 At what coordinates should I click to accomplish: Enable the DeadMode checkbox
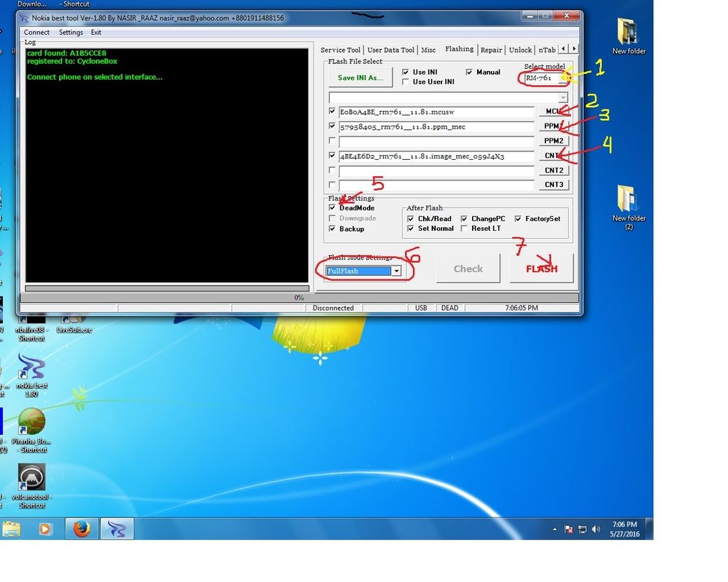pos(333,208)
